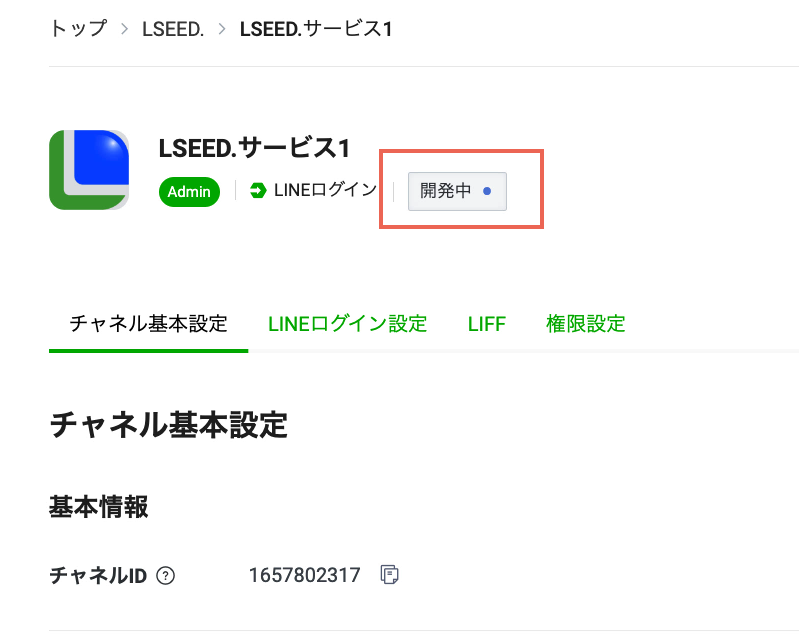
Task: Click the green Admin badge
Action: click(x=189, y=191)
